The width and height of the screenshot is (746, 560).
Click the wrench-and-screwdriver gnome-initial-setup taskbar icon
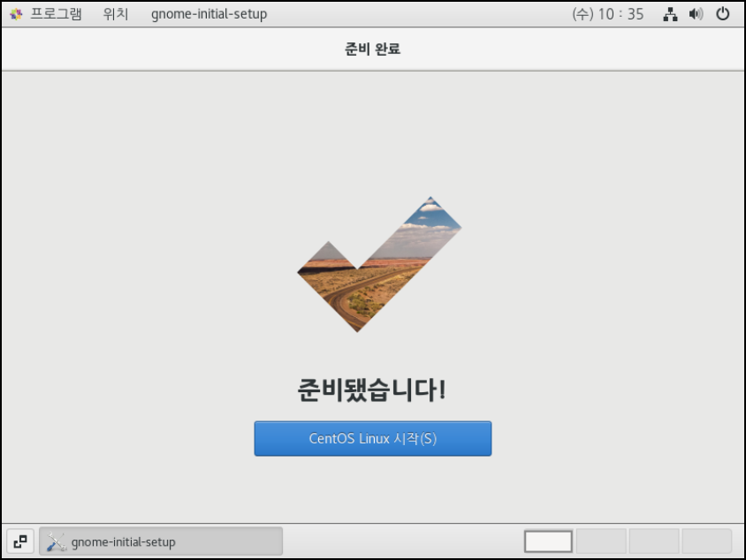pos(57,541)
